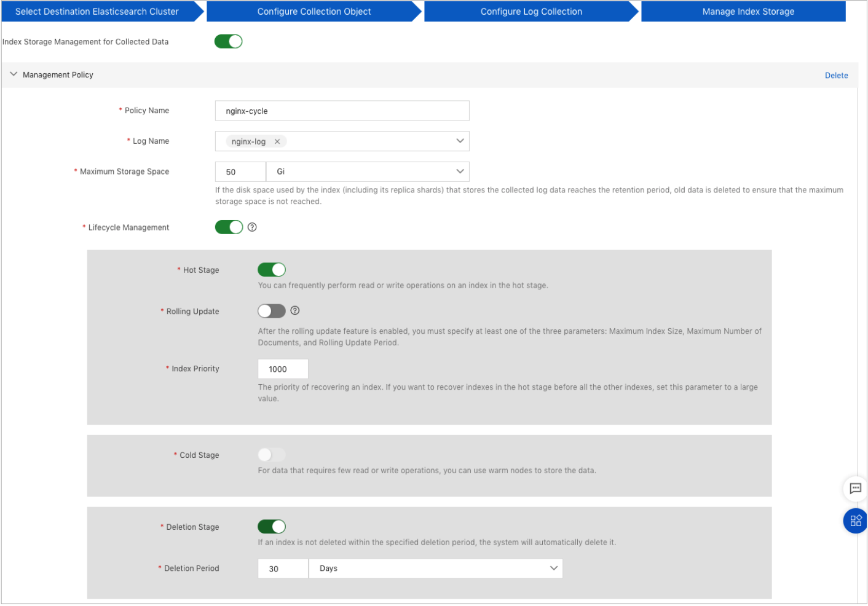Viewport: 868px width, 606px height.
Task: Open the storage unit Gi dropdown
Action: 368,171
